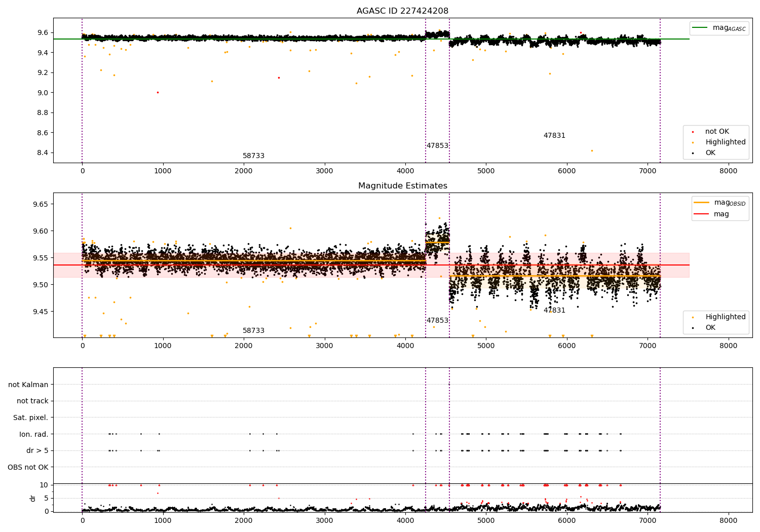Click the 'not track' axis label

tap(32, 401)
